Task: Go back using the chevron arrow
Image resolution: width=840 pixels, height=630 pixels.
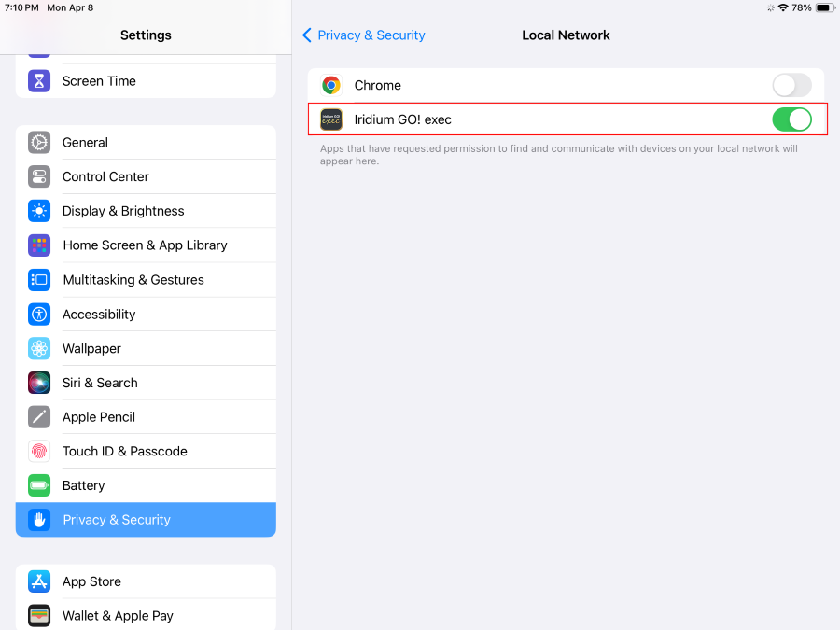Action: [307, 35]
